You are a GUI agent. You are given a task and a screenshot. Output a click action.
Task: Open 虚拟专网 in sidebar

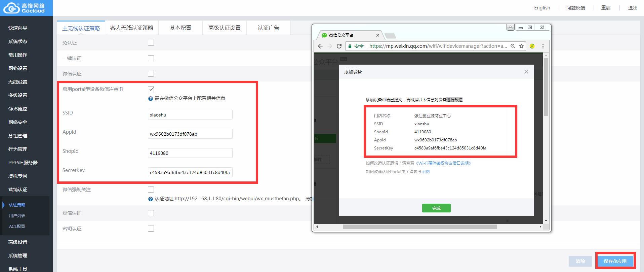18,176
